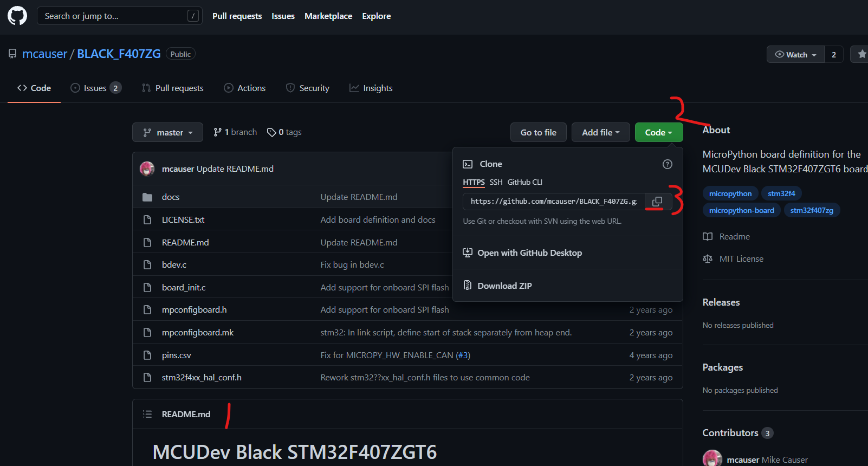View the Insights tab
Viewport: 868px width, 466px height.
[371, 88]
